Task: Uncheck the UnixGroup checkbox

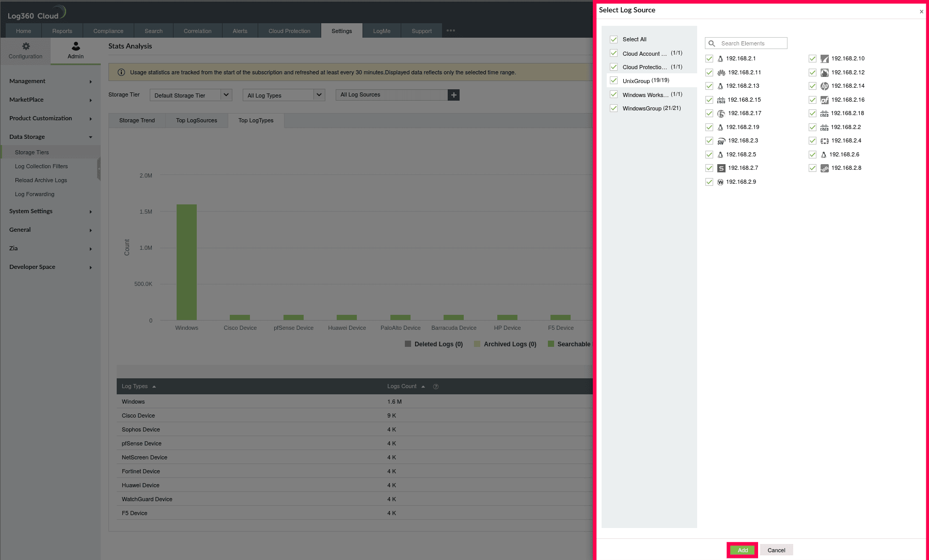Action: point(613,81)
